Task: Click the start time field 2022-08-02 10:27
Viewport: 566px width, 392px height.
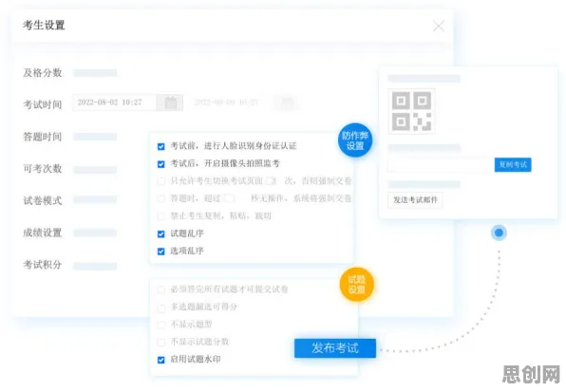Action: pyautogui.click(x=114, y=103)
